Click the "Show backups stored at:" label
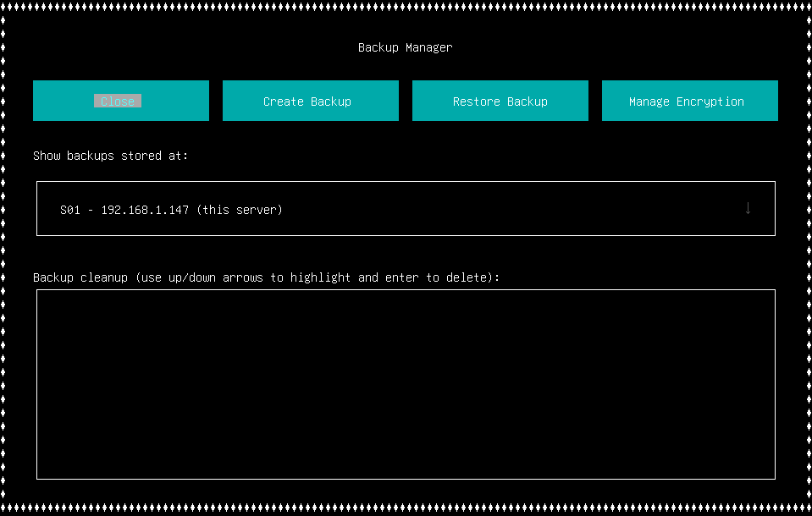 110,156
